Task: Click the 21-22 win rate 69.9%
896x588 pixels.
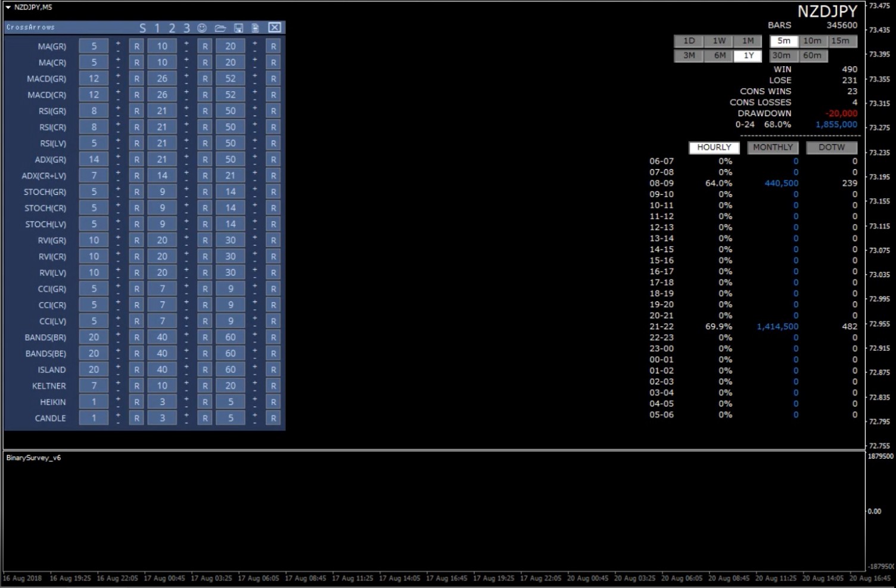Action: (718, 326)
